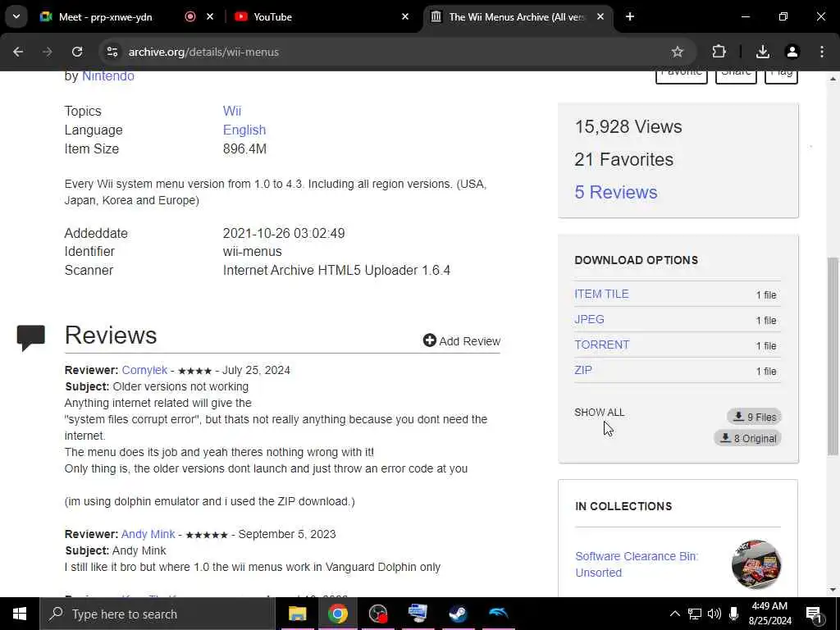Click the scrollbar up arrow
Image resolution: width=840 pixels, height=630 pixels.
coord(833,79)
